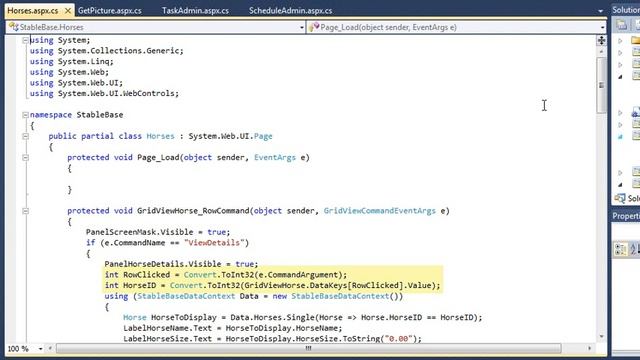The image size is (640, 360).
Task: Click 'System.Web.UI.Page' base class text
Action: [230, 136]
